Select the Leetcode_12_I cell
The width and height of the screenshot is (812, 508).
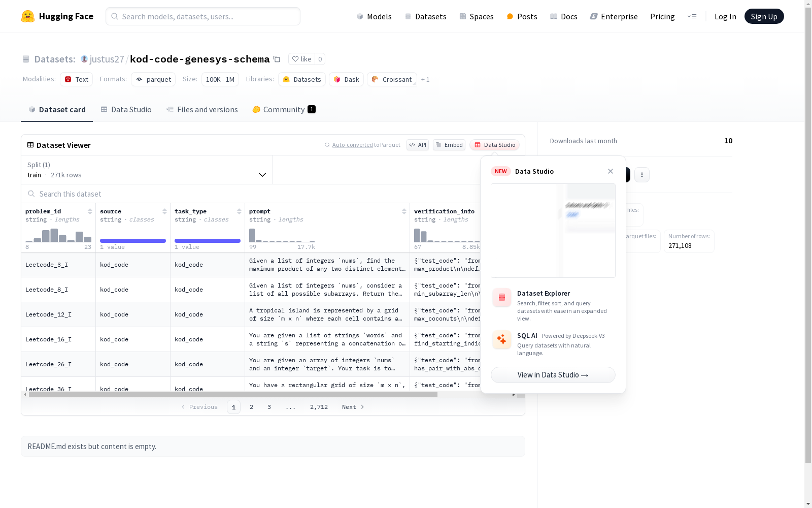pyautogui.click(x=58, y=314)
